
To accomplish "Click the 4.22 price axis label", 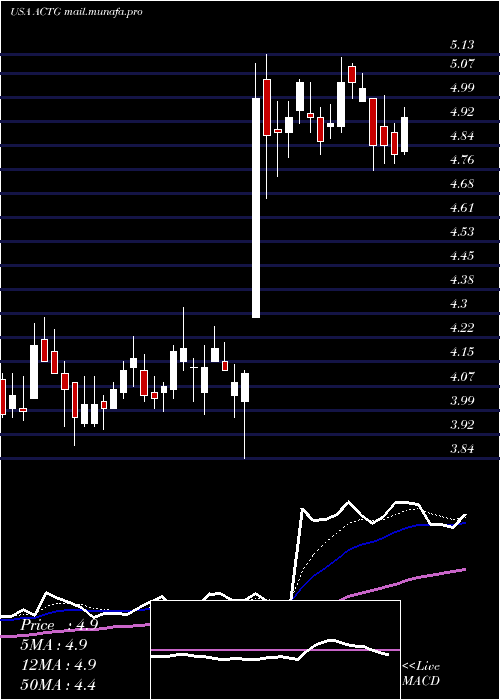I will [x=462, y=328].
